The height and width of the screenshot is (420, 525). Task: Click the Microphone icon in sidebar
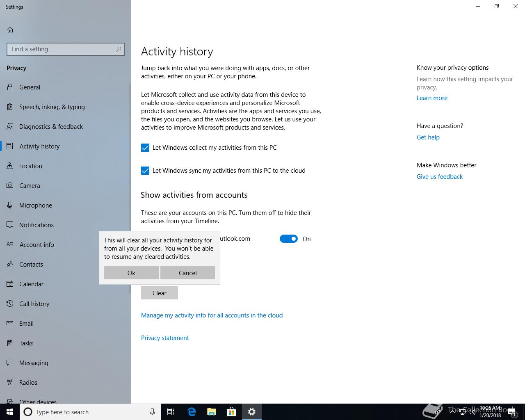(10, 205)
